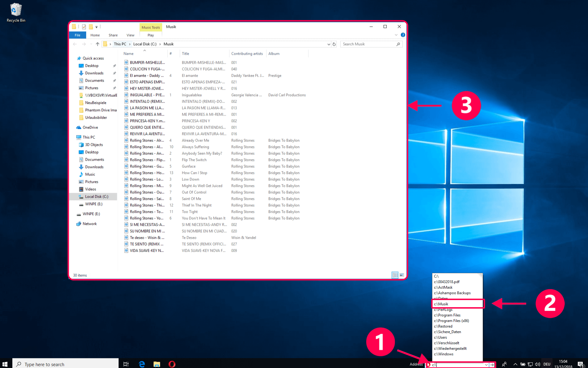Click the taskbar Address input field
Viewport: 588px width, 368px height.
click(x=457, y=365)
